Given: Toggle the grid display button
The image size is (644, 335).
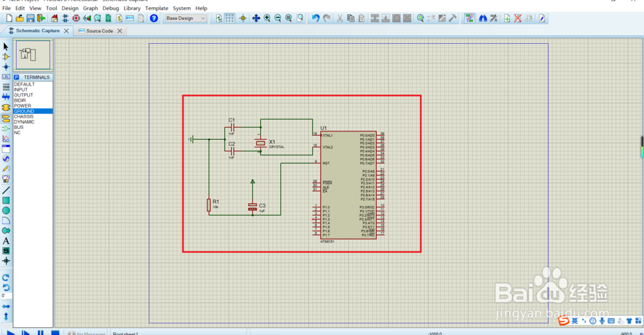Looking at the screenshot, I should click(229, 18).
